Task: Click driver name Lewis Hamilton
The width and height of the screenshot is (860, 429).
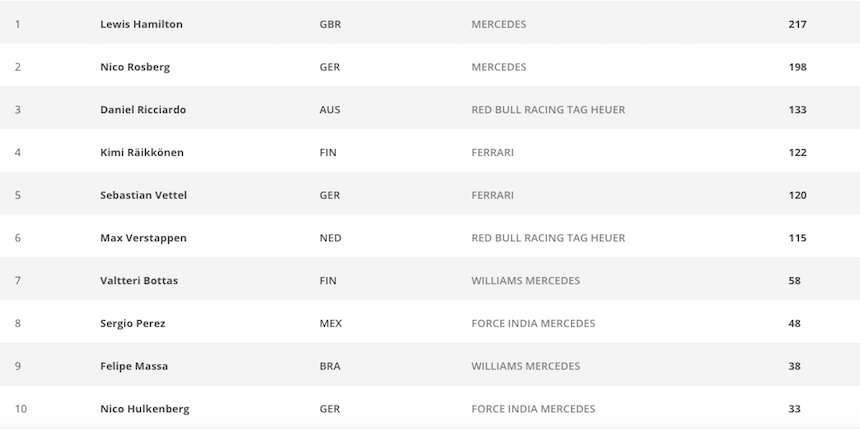Action: 141,24
